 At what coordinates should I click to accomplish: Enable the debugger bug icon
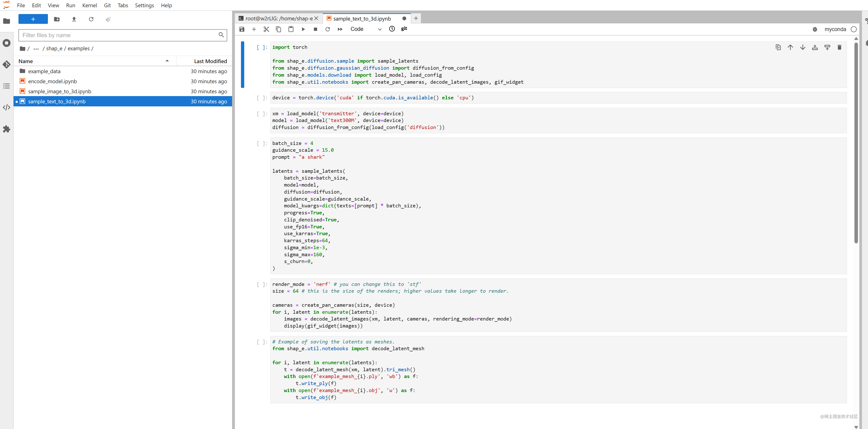coord(815,29)
